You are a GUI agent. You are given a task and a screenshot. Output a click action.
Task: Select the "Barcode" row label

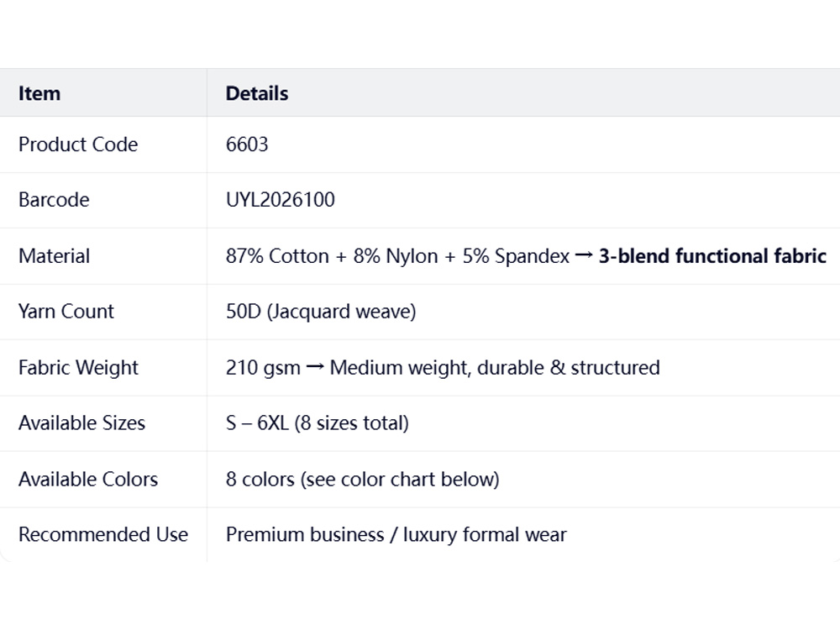(54, 200)
